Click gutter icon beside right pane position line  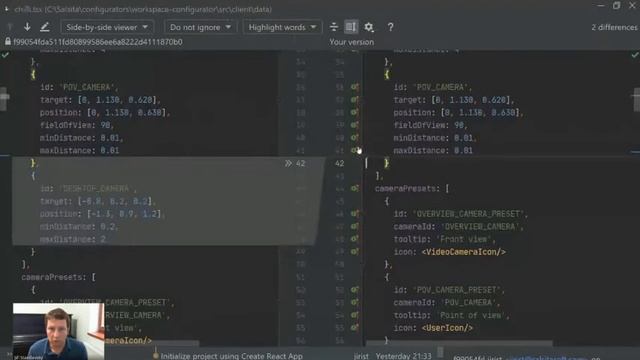pyautogui.click(x=355, y=112)
